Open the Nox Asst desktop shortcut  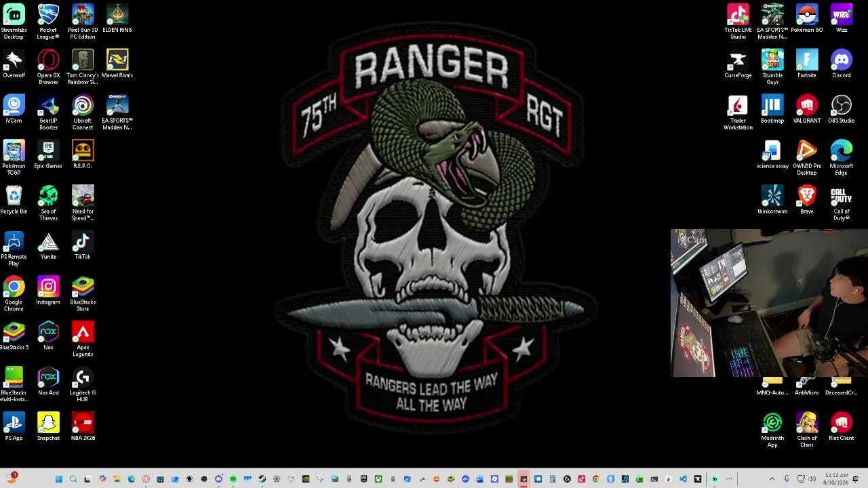[x=48, y=382]
